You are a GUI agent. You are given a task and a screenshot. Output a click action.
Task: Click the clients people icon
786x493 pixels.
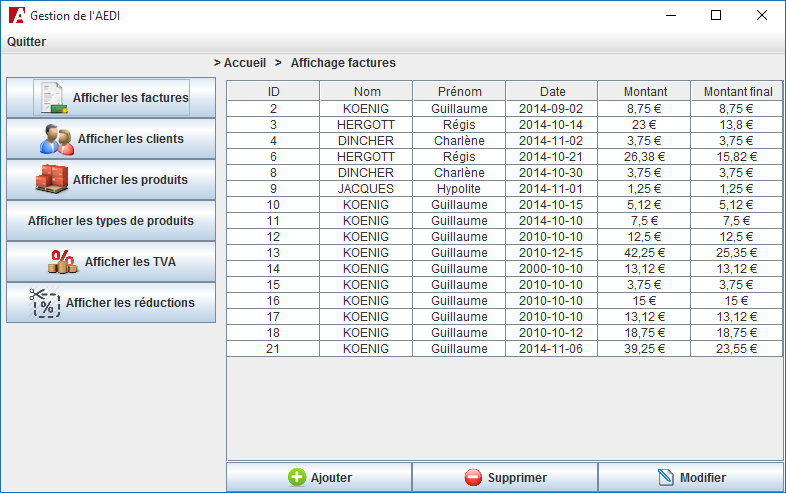57,139
